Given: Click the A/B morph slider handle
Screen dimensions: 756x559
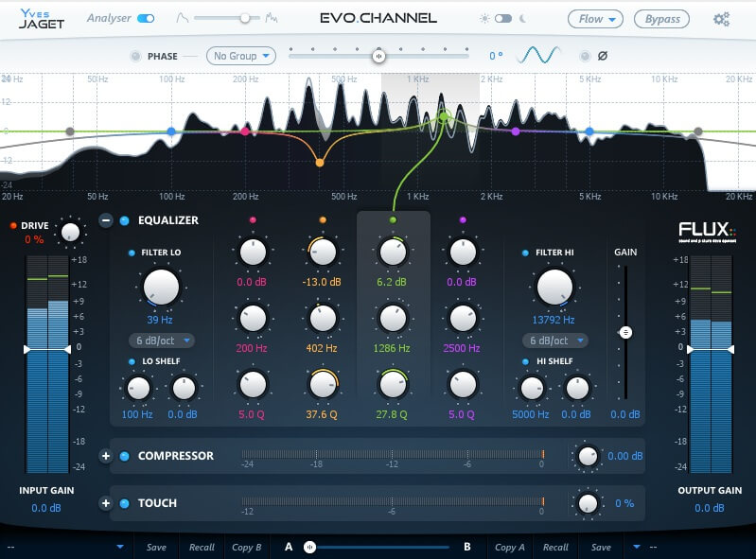Looking at the screenshot, I should pyautogui.click(x=309, y=547).
